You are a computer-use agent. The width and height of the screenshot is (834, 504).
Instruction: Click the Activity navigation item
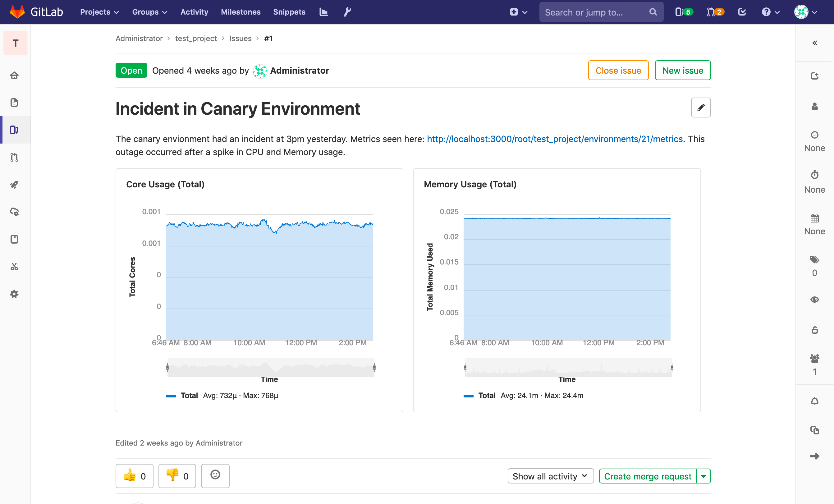195,11
